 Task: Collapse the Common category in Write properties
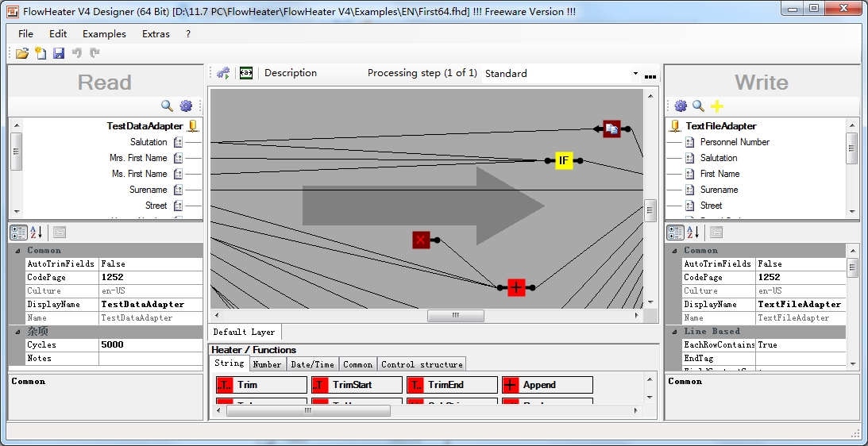673,251
